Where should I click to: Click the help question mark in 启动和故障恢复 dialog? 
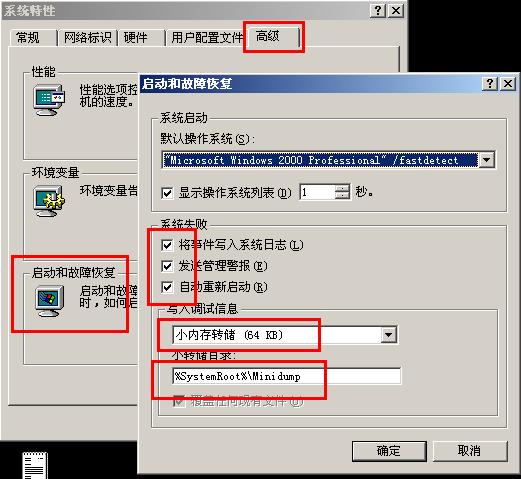(489, 83)
